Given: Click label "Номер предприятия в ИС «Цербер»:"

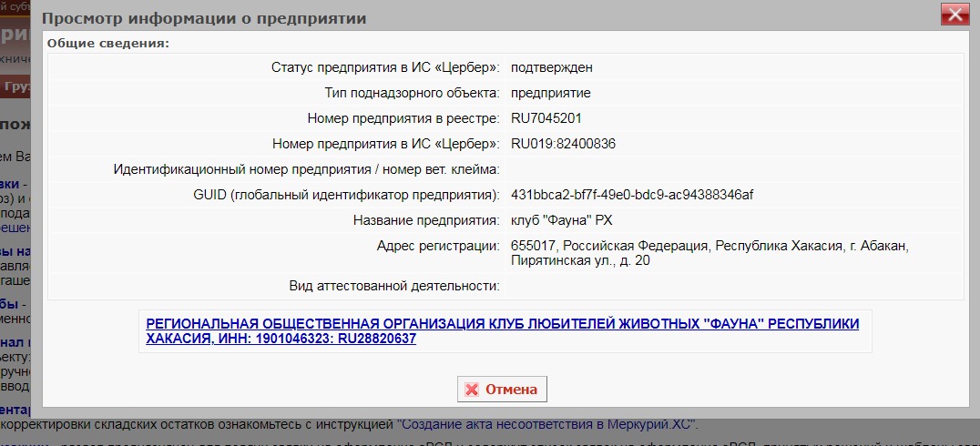Looking at the screenshot, I should 386,145.
